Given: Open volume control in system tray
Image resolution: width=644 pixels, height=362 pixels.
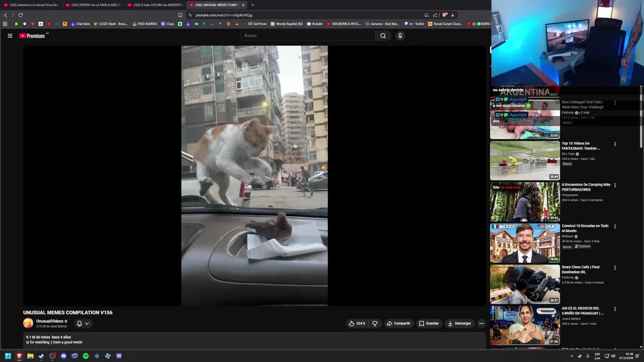Looking at the screenshot, I should (613, 356).
